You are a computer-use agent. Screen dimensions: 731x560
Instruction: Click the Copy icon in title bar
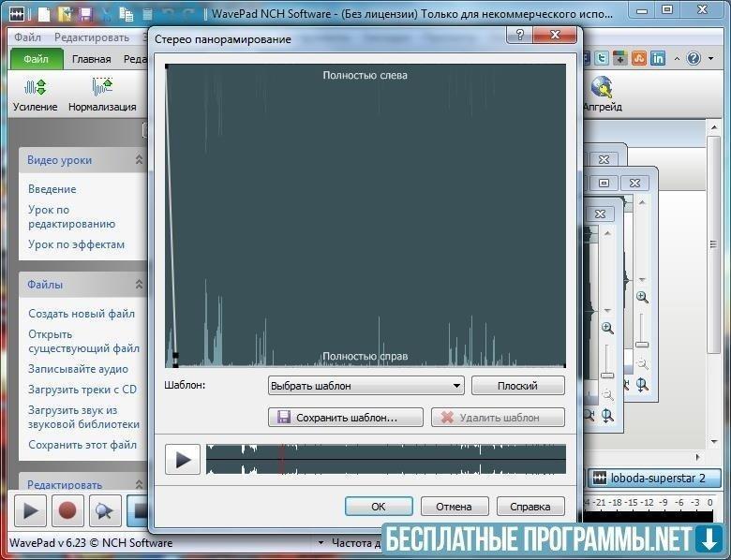click(127, 14)
